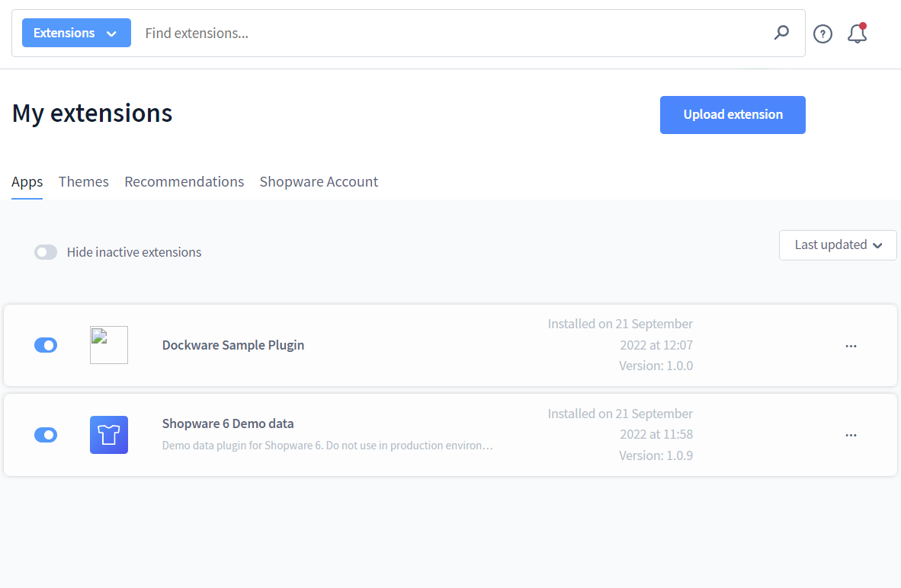Open the Shopware Account tab

point(319,182)
